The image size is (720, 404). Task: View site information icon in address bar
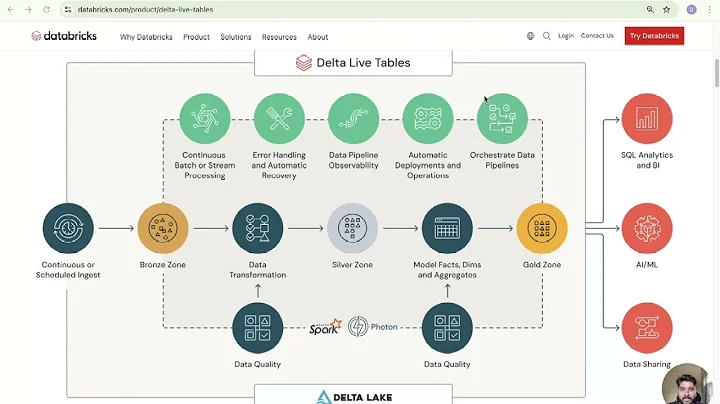(68, 9)
